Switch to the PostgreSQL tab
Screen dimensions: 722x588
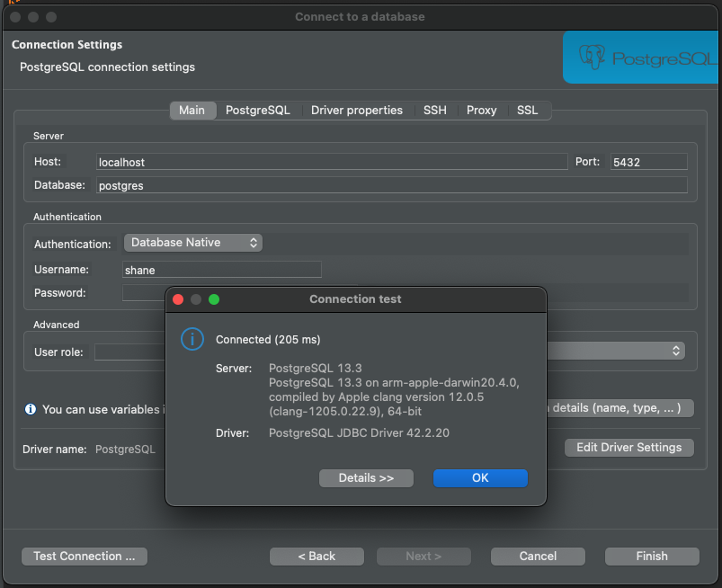[258, 111]
